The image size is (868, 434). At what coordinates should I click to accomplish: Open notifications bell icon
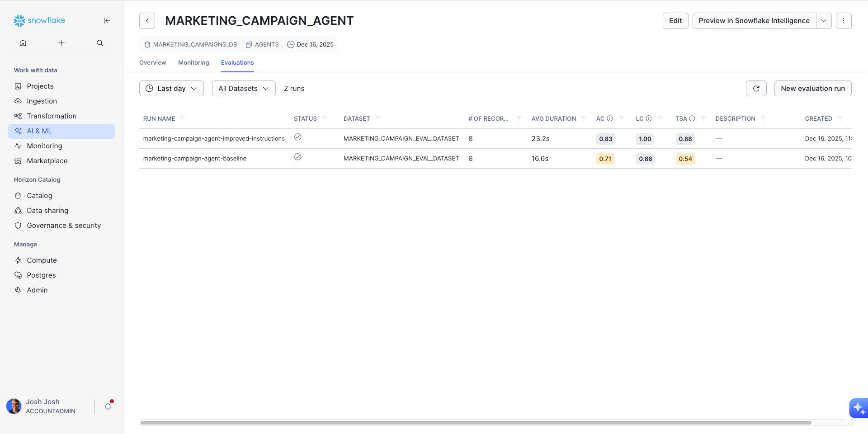108,406
